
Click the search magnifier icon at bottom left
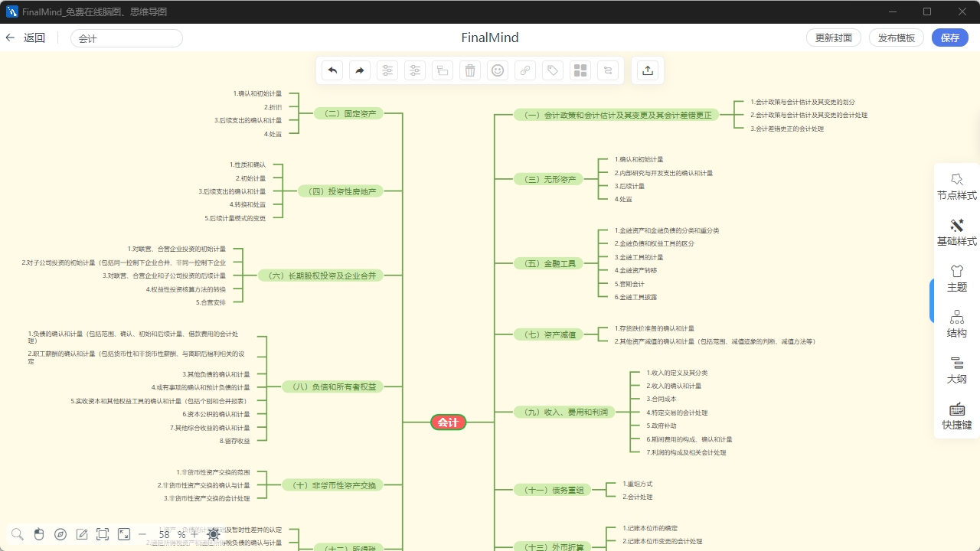point(17,533)
